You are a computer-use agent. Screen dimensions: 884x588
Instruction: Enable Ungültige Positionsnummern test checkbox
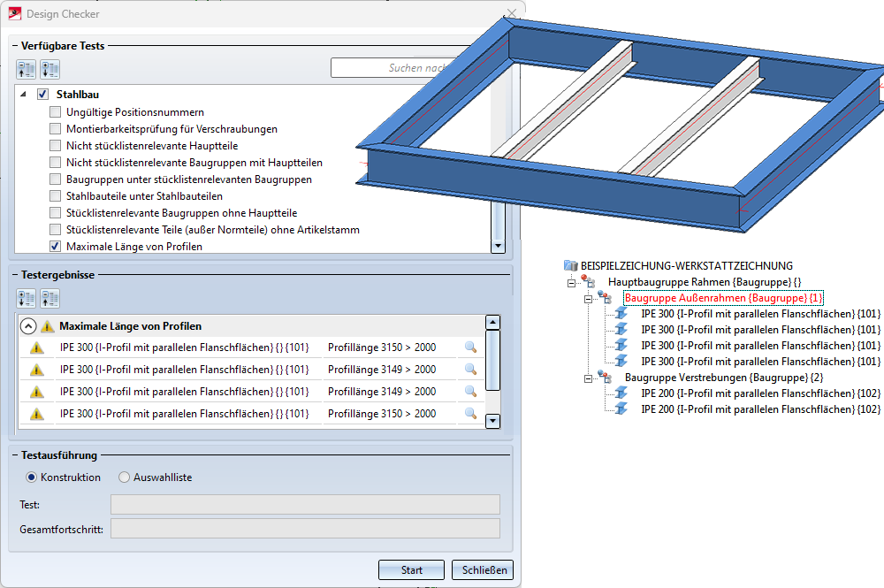click(56, 112)
